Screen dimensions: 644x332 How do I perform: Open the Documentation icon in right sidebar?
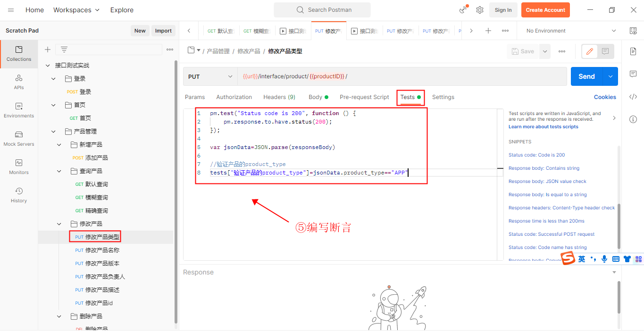[633, 51]
